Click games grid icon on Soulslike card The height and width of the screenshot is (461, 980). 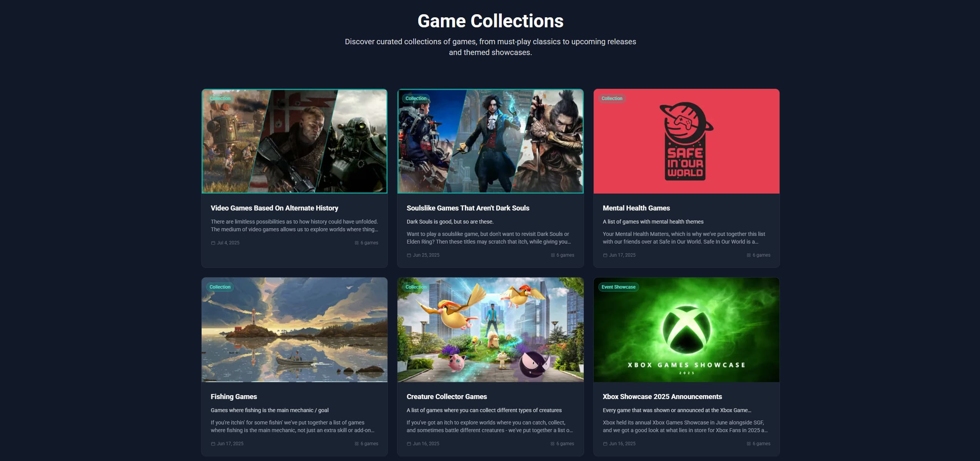point(553,255)
